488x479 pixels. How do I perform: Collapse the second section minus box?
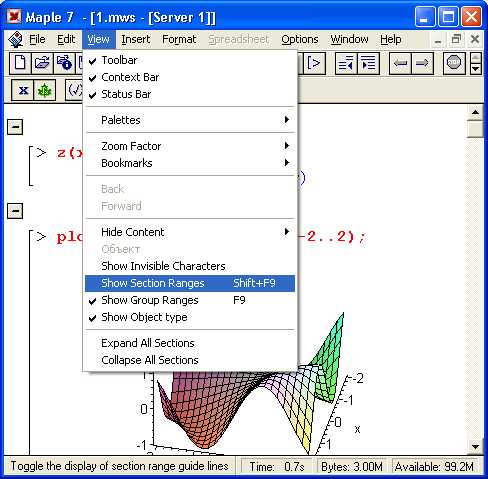pos(15,211)
